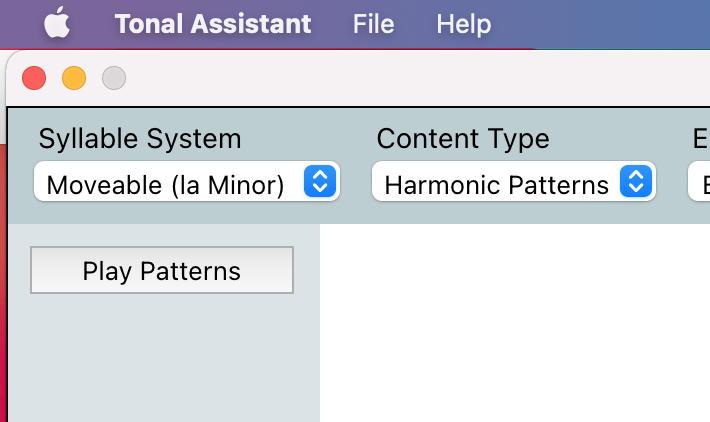
Task: Open the Tonal Assistant app menu
Action: tap(212, 24)
